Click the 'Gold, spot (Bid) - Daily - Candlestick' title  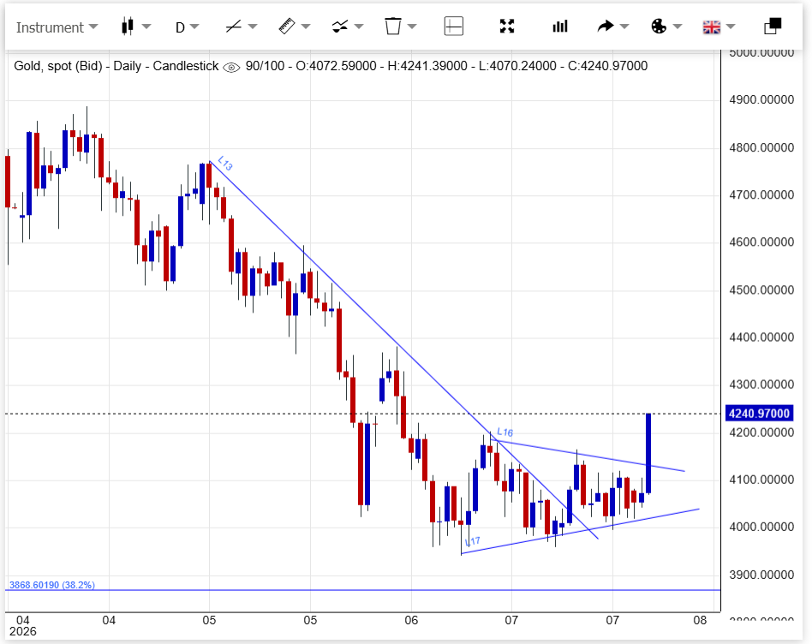(116, 66)
